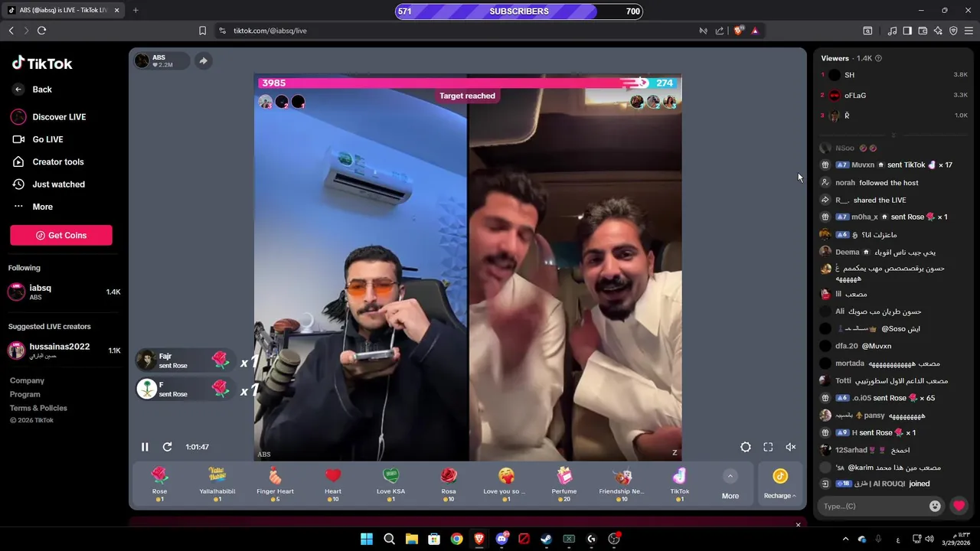Open Creator tools

(x=47, y=162)
